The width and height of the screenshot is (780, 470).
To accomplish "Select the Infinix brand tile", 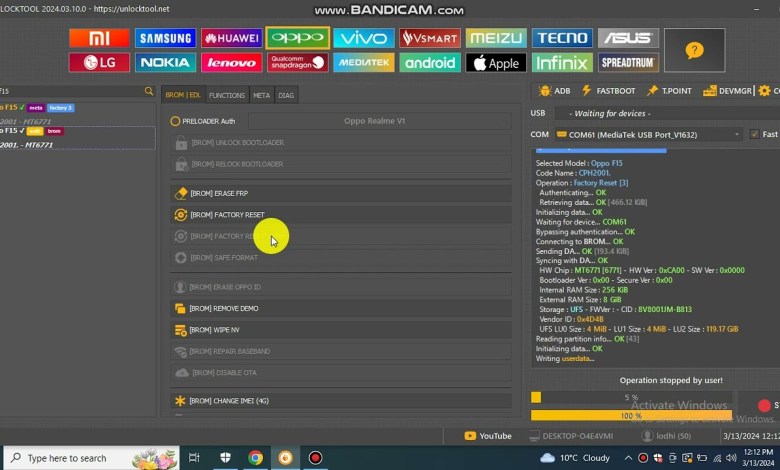I will 562,63.
